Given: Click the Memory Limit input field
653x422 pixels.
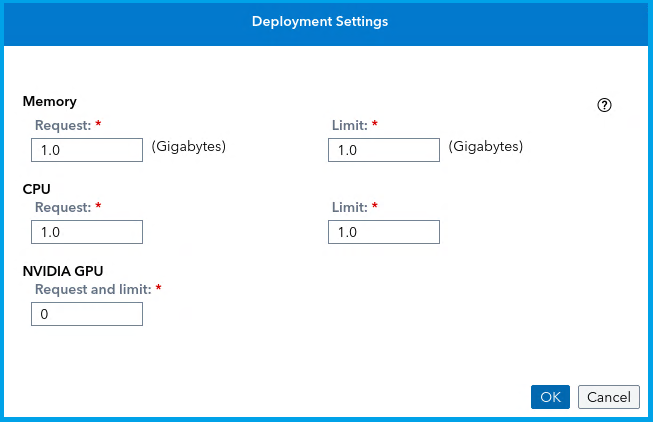Looking at the screenshot, I should pos(384,150).
